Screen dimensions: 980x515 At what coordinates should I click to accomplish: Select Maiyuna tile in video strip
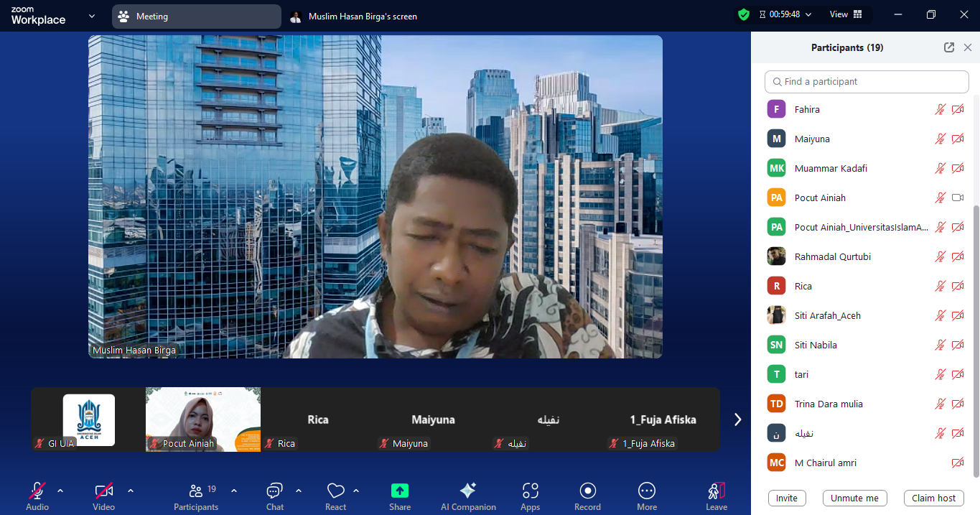pos(433,419)
